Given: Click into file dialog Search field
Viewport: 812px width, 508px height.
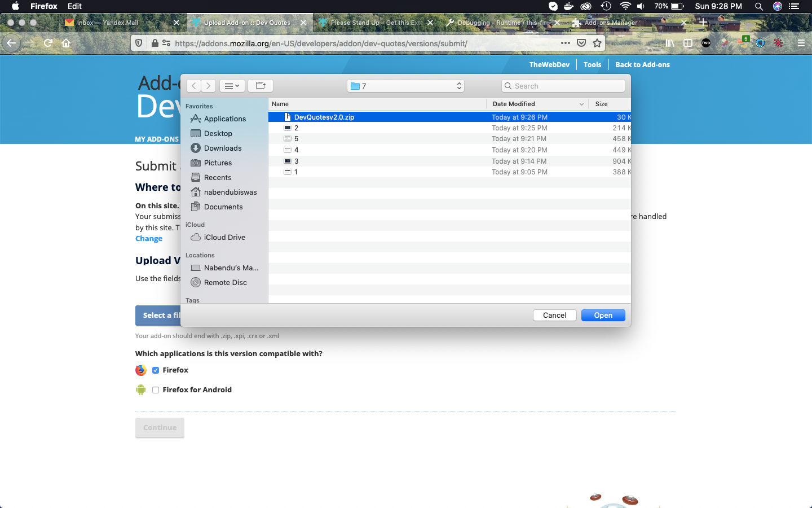Looking at the screenshot, I should tap(563, 86).
